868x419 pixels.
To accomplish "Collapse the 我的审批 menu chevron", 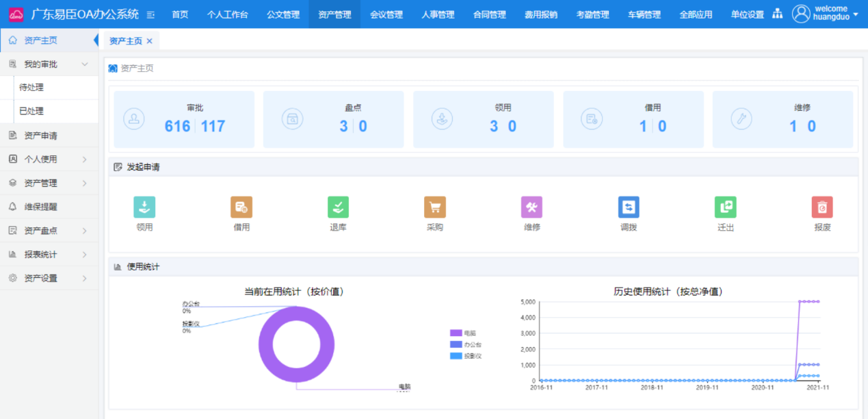I will point(85,64).
